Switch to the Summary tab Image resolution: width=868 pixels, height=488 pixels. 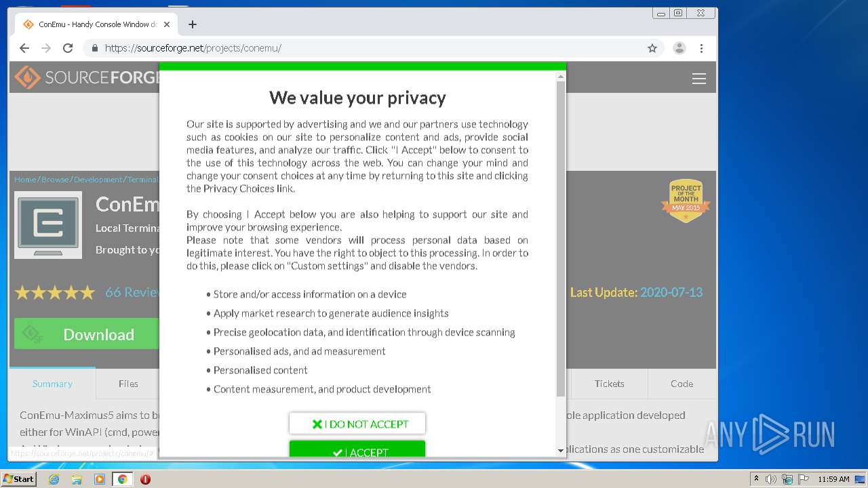click(52, 384)
